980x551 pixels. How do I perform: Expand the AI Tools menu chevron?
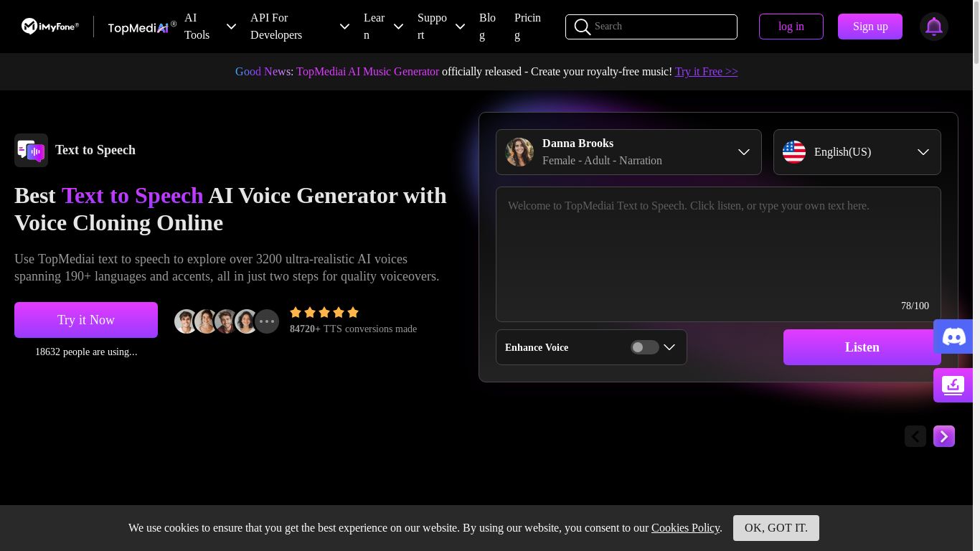(x=231, y=27)
